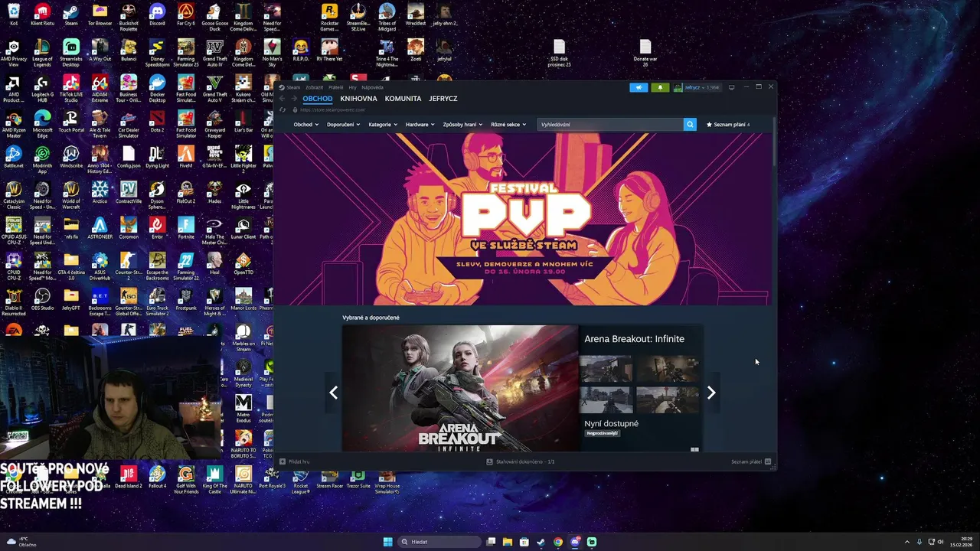Select Rockstar Games launcher desktop icon
Viewport: 980px width, 551px height.
coord(329,18)
